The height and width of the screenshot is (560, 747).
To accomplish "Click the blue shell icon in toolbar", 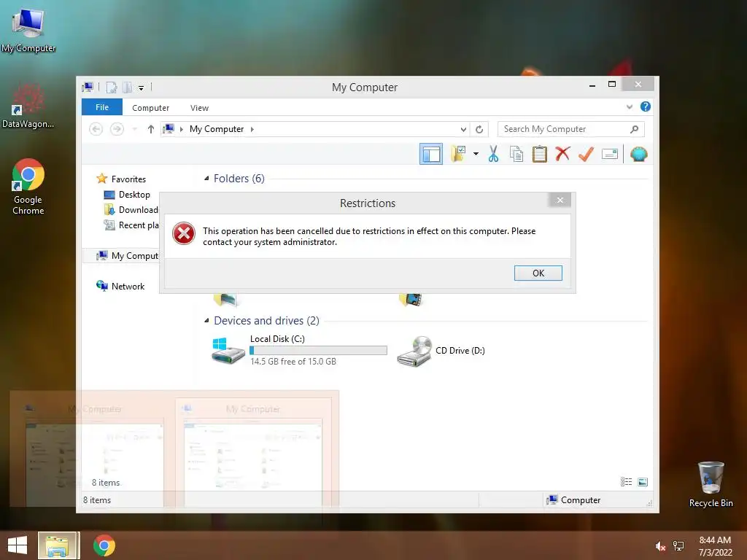I will click(x=638, y=154).
